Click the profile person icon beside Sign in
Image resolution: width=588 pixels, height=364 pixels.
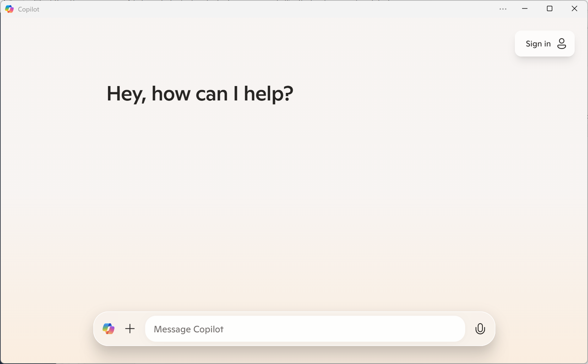pyautogui.click(x=562, y=44)
